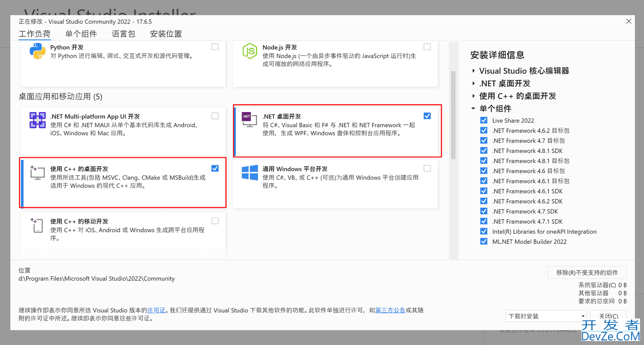Click the 关闭(C) button
The image size is (644, 345).
point(609,316)
